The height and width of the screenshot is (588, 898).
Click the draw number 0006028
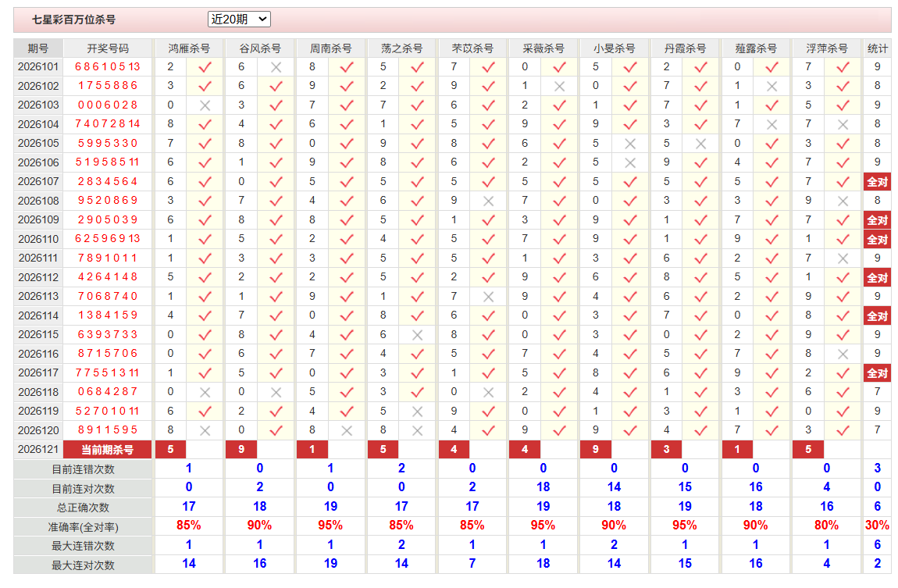pos(108,105)
